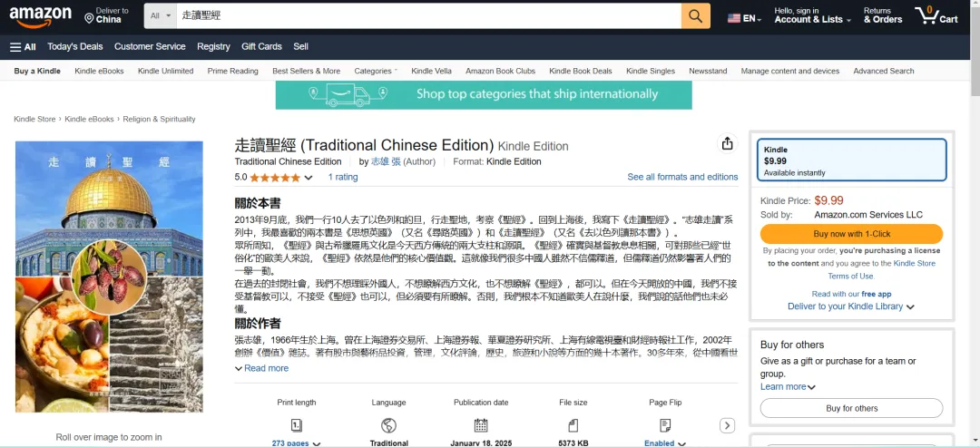980x447 pixels.
Task: Expand Account & Lists menu
Action: (x=812, y=15)
